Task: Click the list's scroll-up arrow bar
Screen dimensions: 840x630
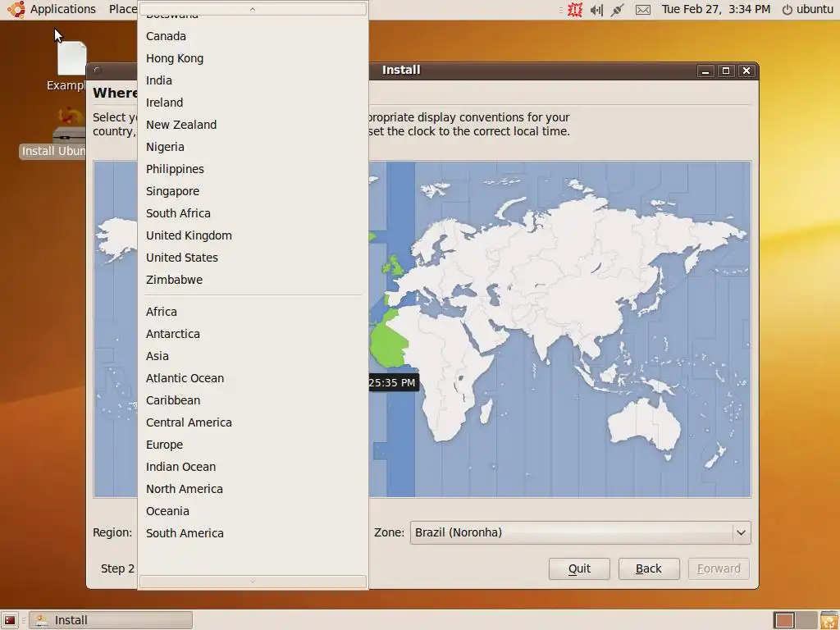Action: coord(253,8)
